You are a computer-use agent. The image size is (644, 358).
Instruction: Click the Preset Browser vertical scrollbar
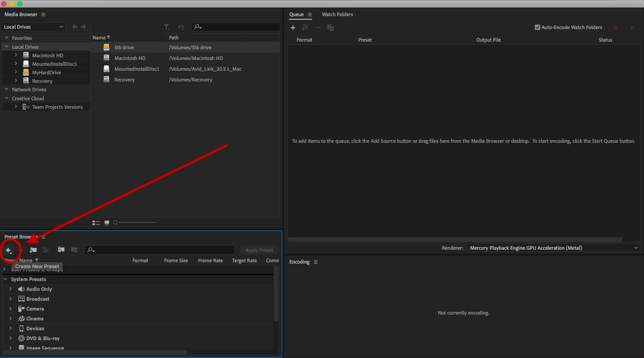276,294
